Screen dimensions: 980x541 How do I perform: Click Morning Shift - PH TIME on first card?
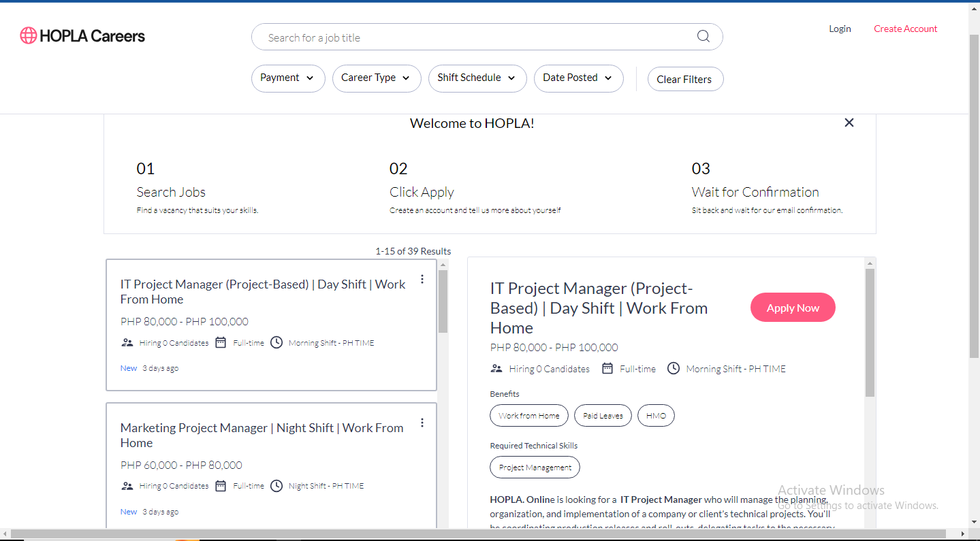[332, 343]
